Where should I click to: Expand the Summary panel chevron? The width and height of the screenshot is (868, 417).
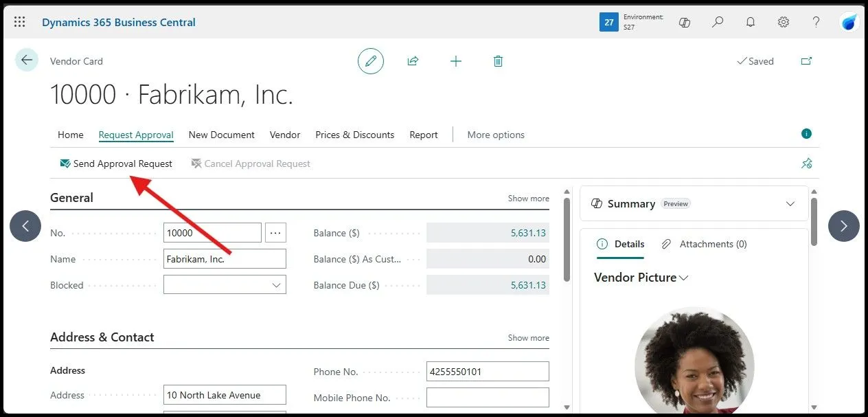click(790, 204)
